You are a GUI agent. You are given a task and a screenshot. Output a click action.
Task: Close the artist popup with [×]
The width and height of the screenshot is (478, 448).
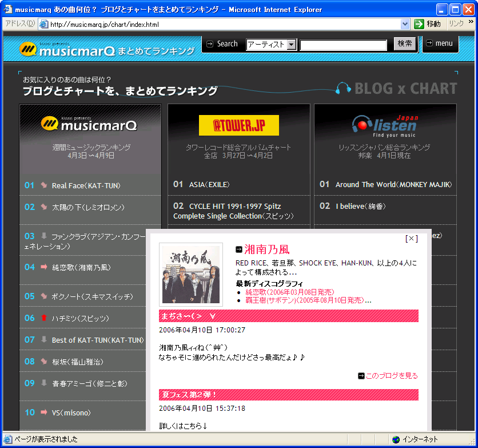411,238
